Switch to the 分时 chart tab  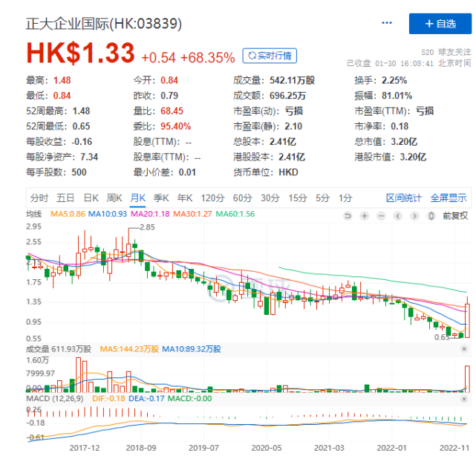click(39, 198)
